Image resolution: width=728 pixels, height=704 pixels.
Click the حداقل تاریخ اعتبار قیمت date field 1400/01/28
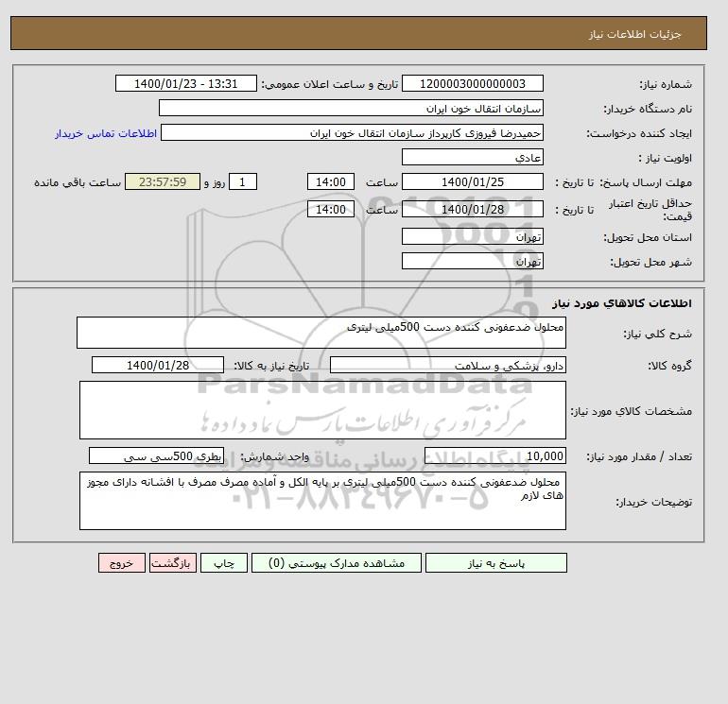click(472, 209)
